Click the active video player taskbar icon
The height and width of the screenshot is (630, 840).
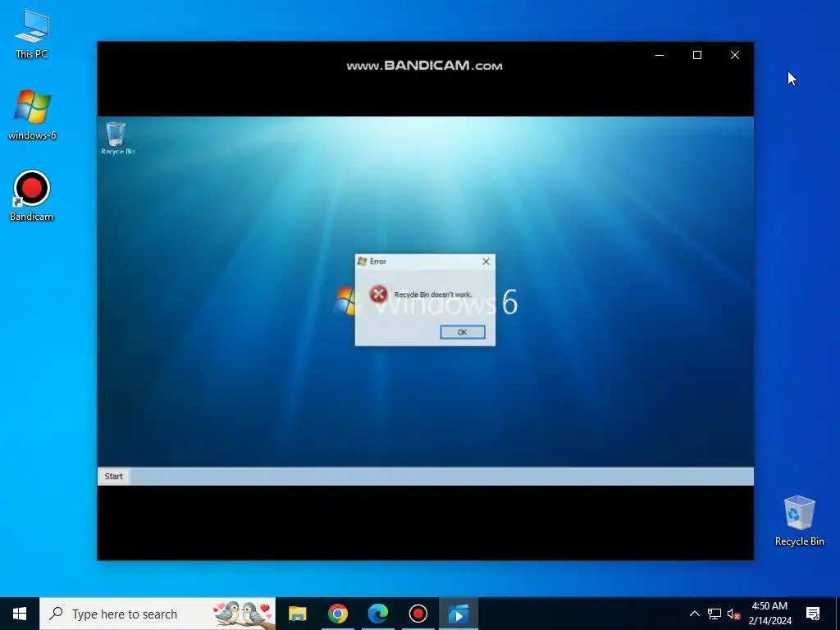pos(458,614)
